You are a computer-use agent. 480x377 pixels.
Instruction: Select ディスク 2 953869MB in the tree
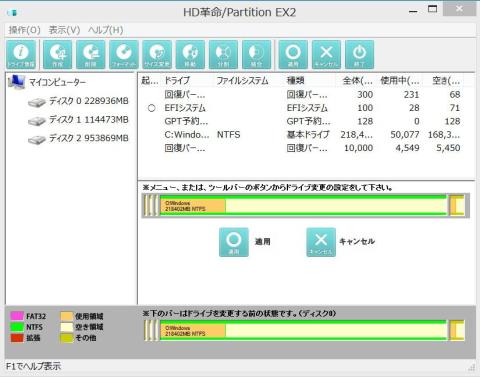[x=79, y=138]
